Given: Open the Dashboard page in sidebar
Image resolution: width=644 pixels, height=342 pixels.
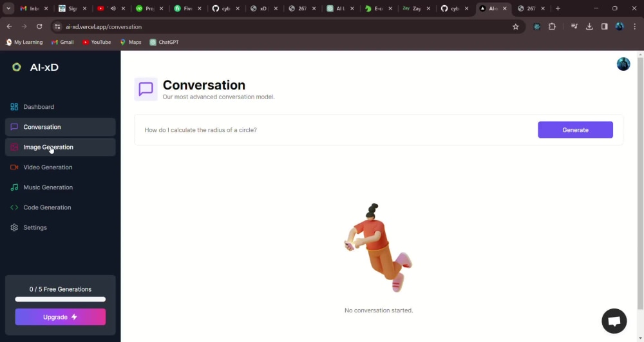Looking at the screenshot, I should pos(60,107).
